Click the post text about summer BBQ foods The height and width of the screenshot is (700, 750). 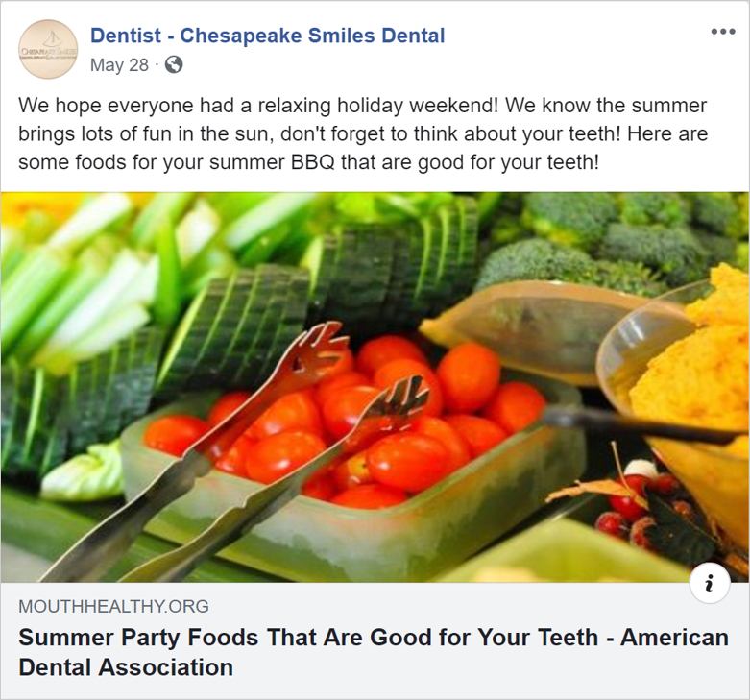(363, 133)
